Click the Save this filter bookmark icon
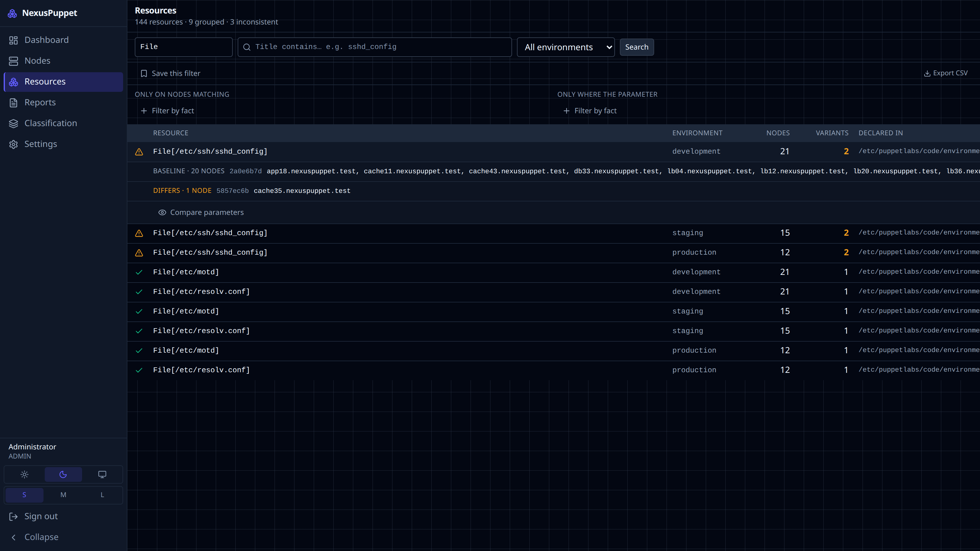 click(144, 73)
